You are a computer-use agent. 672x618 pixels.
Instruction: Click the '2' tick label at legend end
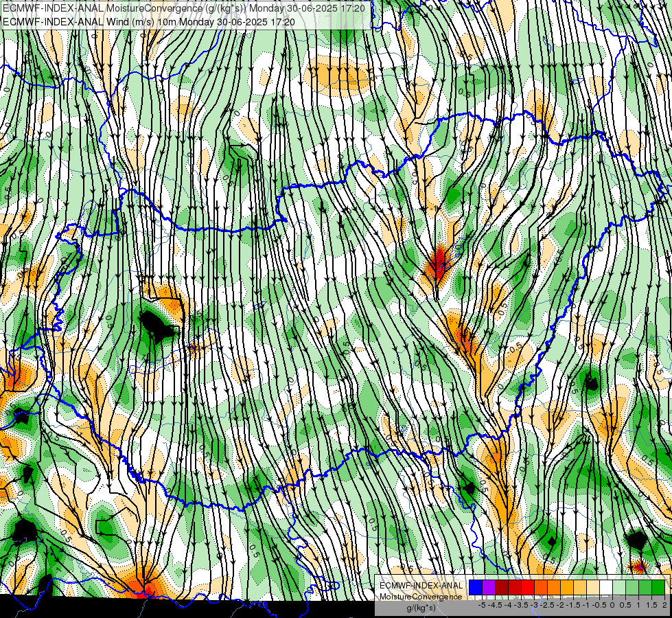pos(664,605)
